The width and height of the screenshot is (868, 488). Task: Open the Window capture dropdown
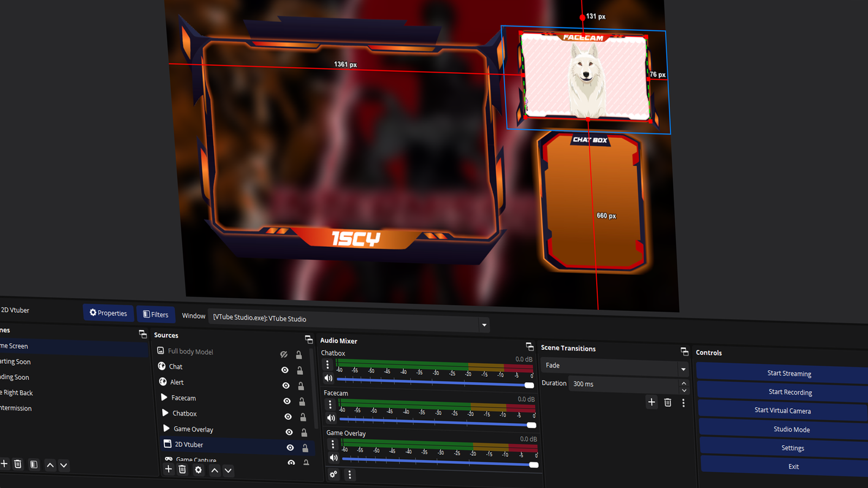483,324
